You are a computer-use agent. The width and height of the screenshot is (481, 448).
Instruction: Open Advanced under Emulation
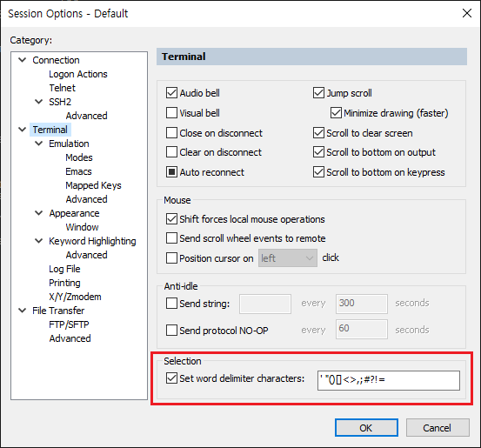(86, 199)
